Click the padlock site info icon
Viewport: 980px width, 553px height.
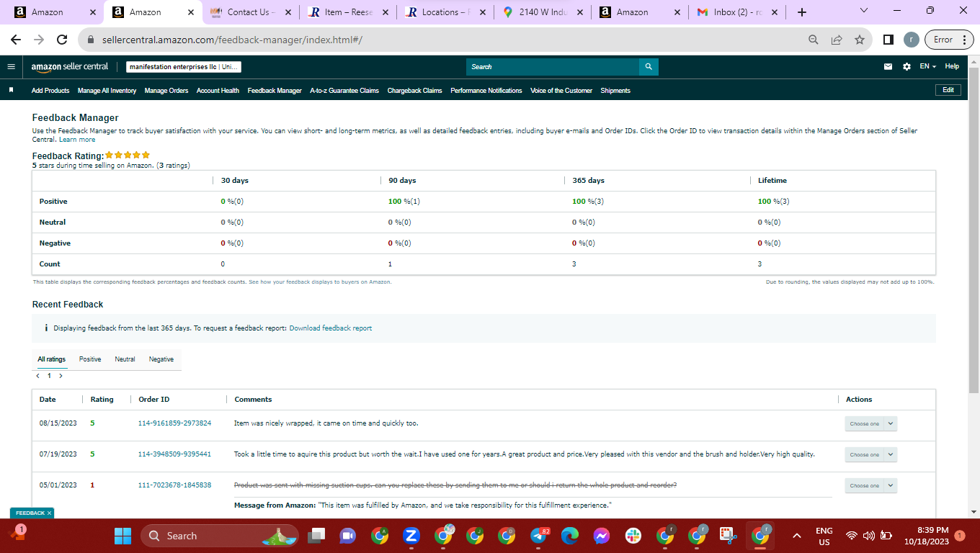click(x=91, y=40)
